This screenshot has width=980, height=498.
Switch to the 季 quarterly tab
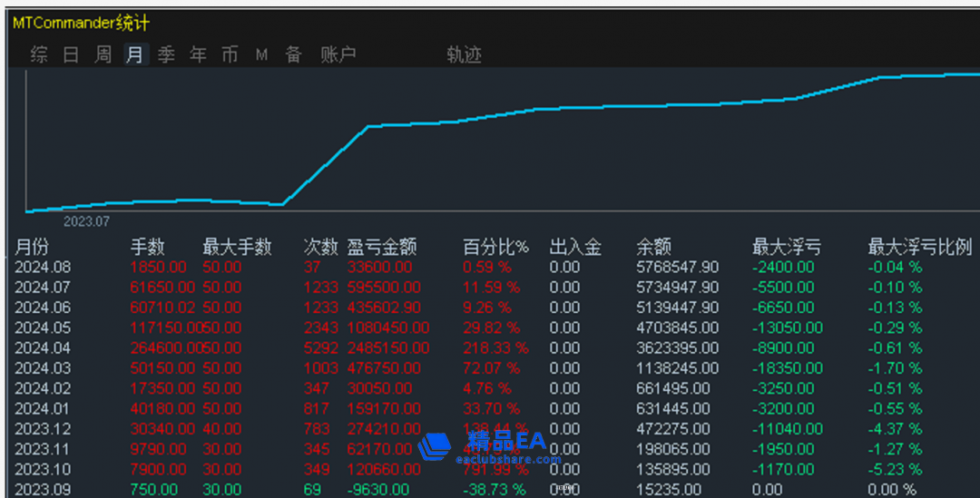point(166,55)
